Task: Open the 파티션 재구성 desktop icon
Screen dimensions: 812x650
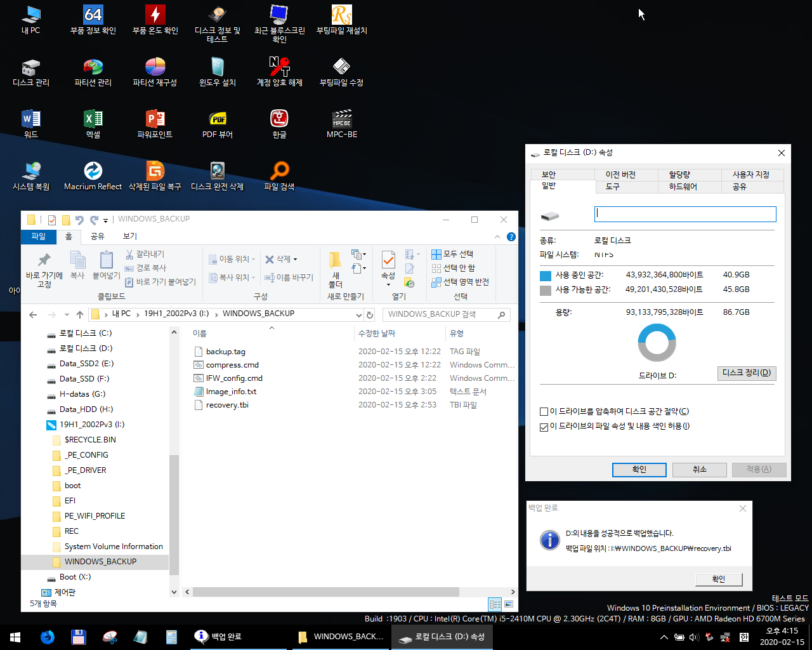Action: pyautogui.click(x=155, y=72)
